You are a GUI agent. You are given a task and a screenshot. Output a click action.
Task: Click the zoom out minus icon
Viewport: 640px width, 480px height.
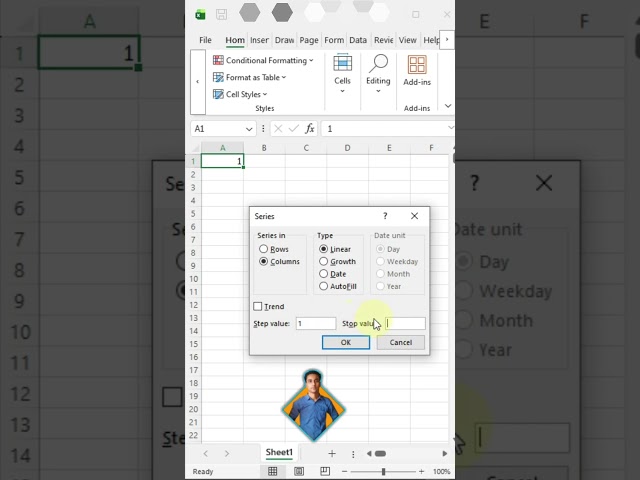pyautogui.click(x=344, y=471)
